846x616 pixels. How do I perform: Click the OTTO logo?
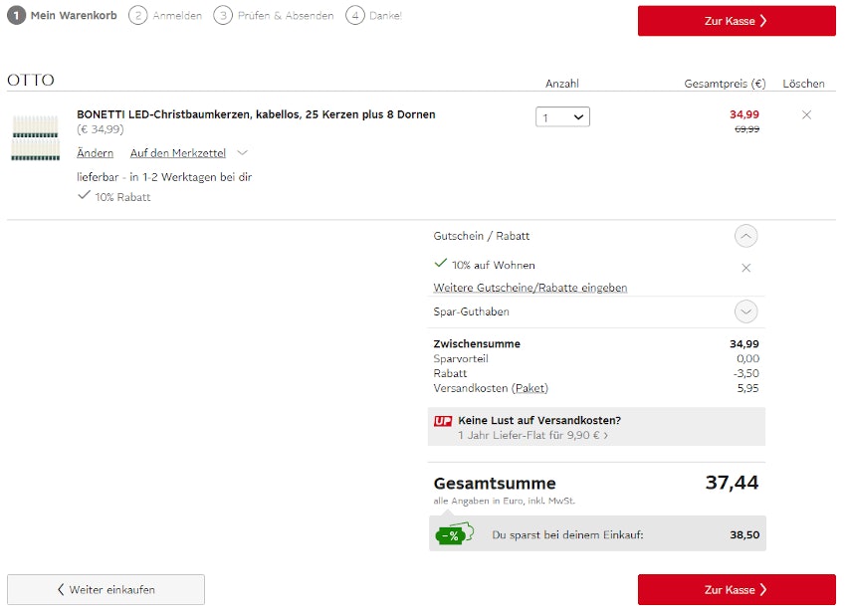[31, 81]
